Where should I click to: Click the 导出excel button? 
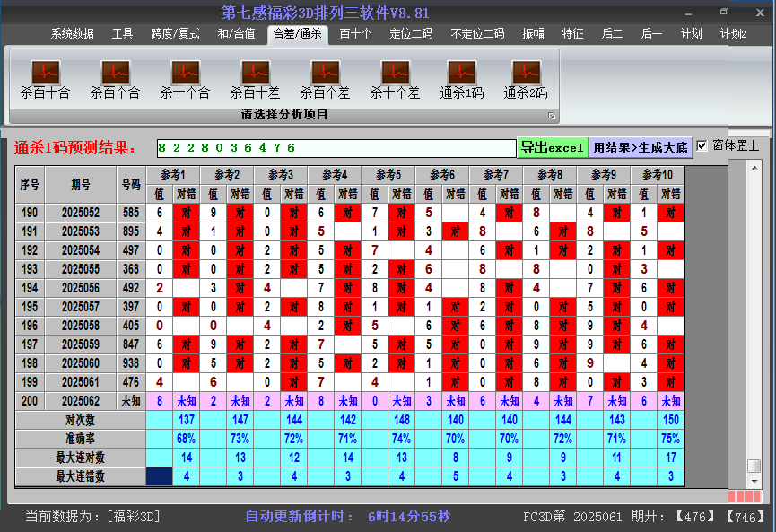[553, 147]
